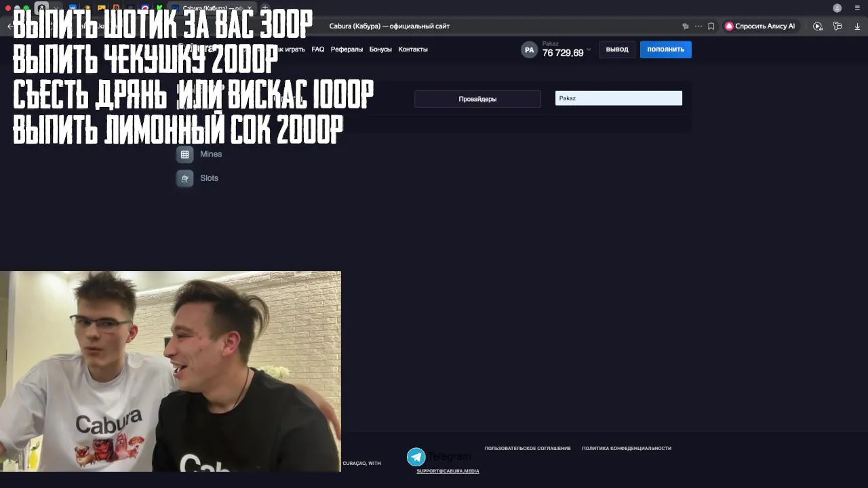Screen dimensions: 868x488
Task: Close the Cabura browser tab
Action: (249, 8)
